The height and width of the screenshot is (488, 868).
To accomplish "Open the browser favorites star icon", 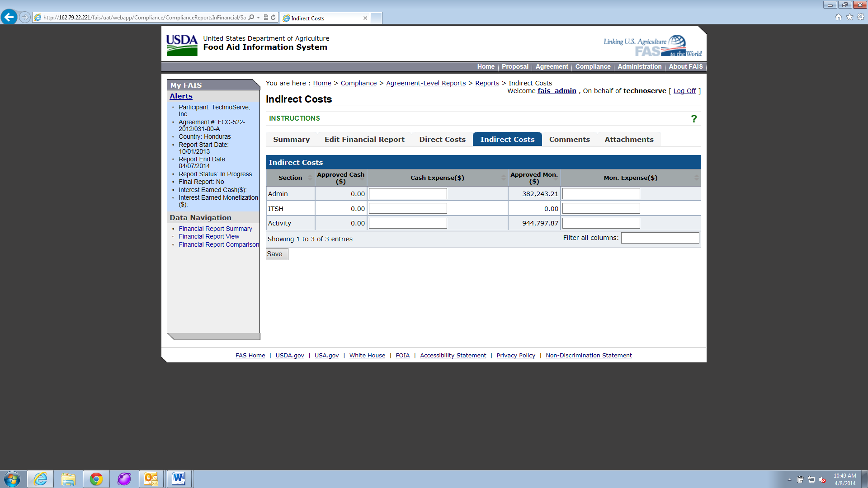I will (849, 17).
